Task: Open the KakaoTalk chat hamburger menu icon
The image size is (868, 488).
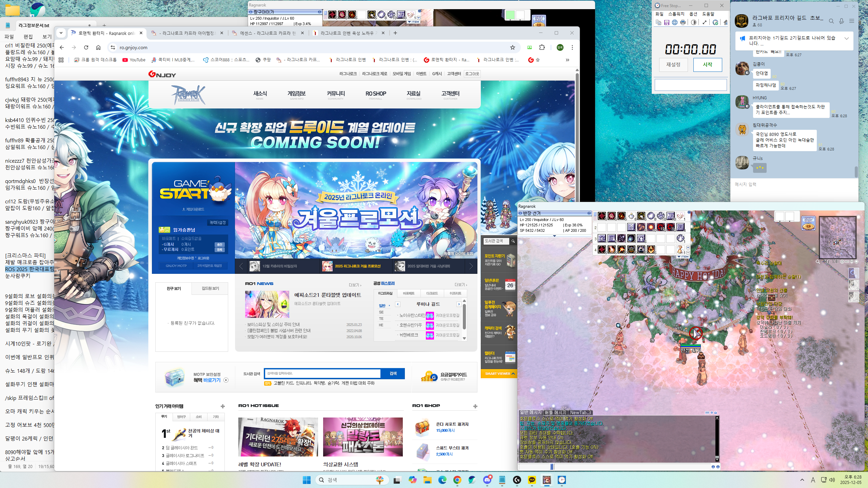Action: coord(851,21)
